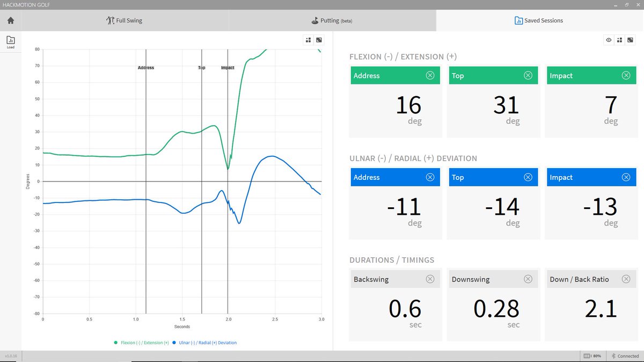Click the Bluetooth Connected status
The height and width of the screenshot is (362, 644).
pyautogui.click(x=625, y=356)
